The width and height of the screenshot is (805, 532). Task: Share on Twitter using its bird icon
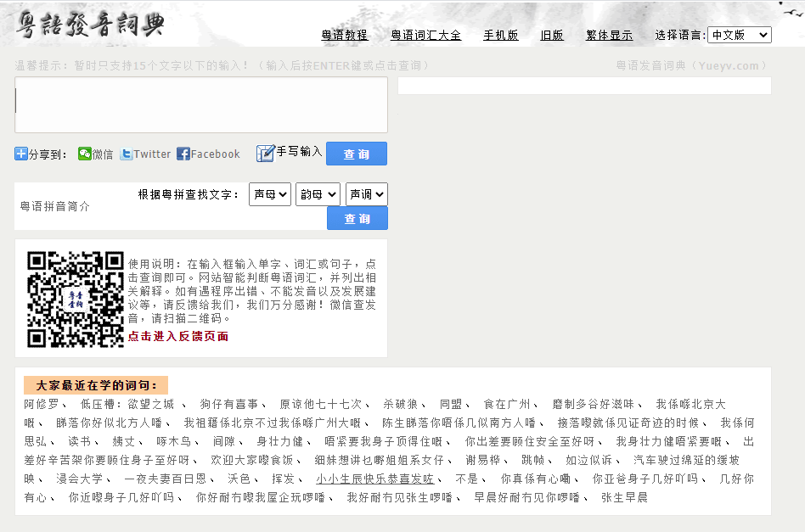pyautogui.click(x=126, y=154)
